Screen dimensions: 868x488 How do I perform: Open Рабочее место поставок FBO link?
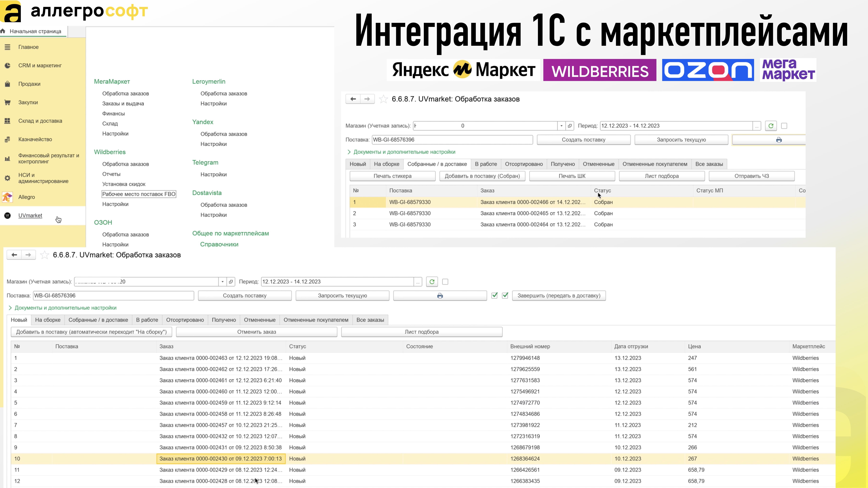(139, 194)
